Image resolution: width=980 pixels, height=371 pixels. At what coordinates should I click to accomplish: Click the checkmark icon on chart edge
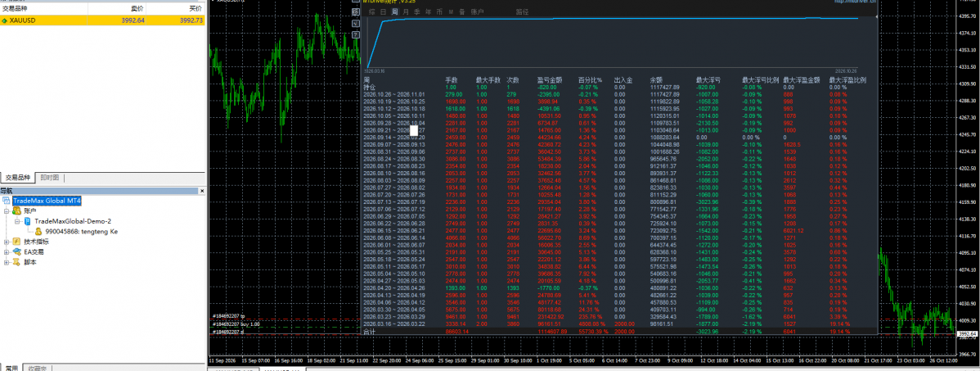click(356, 23)
